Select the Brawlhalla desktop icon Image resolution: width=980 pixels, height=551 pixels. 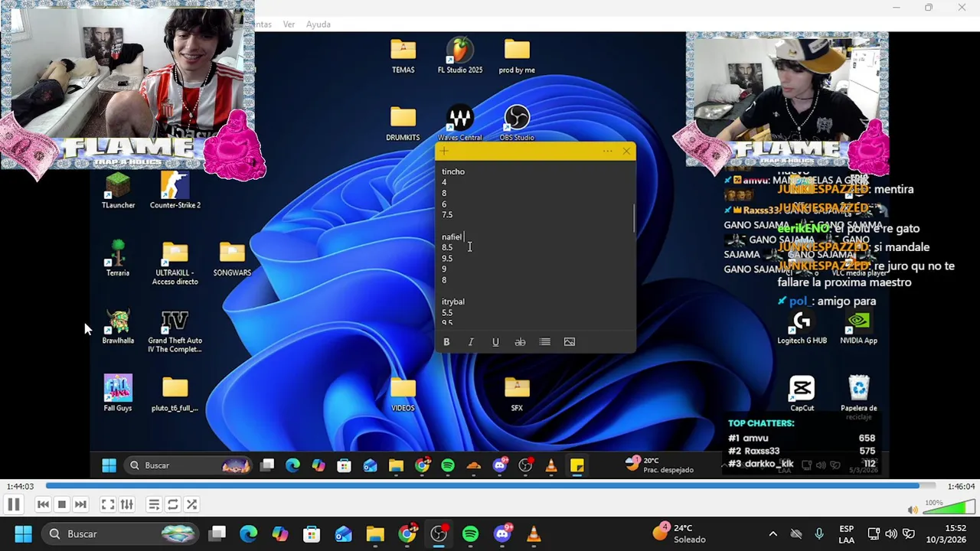click(x=118, y=327)
